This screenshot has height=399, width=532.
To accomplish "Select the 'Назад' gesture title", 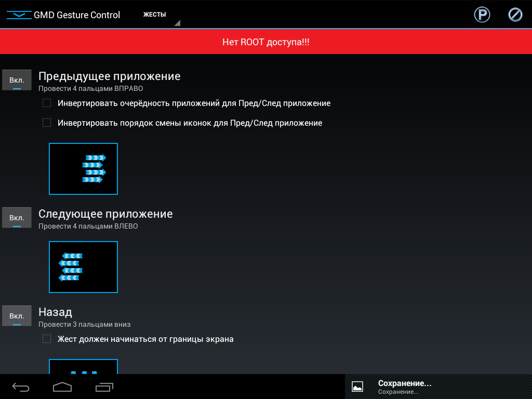I will pos(55,312).
